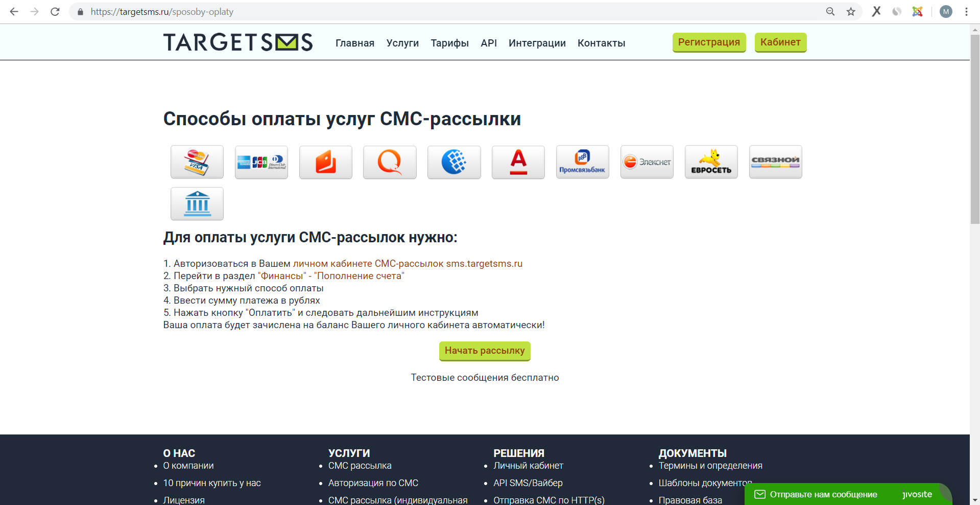This screenshot has width=980, height=505.
Task: Select the Promsvyazbank payment icon
Action: point(583,162)
